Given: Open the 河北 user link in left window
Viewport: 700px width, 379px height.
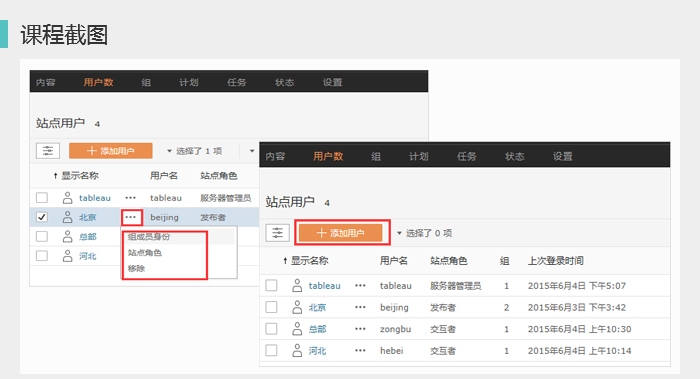Looking at the screenshot, I should coord(88,256).
